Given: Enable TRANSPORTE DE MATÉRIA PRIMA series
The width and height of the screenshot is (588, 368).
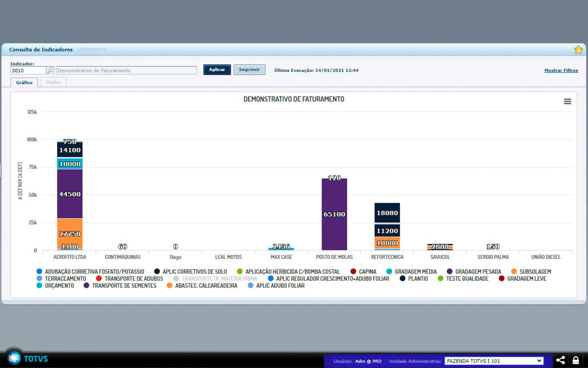Looking at the screenshot, I should tap(219, 278).
